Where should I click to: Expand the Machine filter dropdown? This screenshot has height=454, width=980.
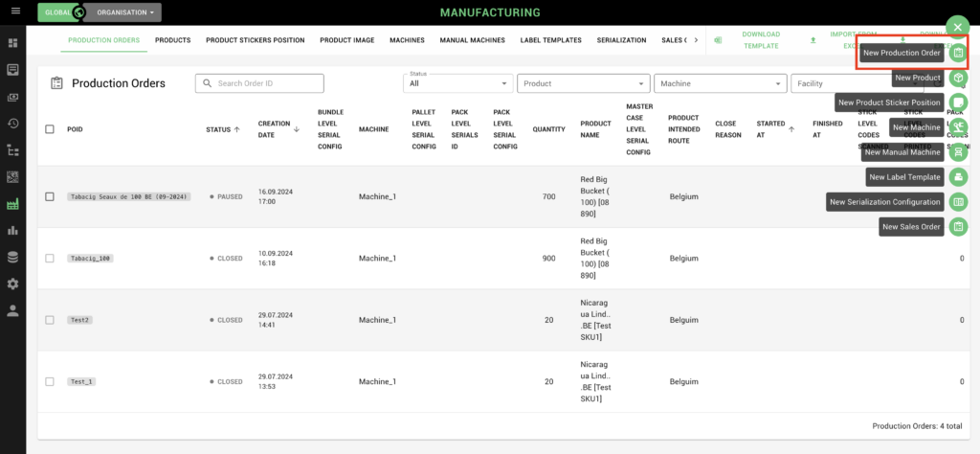[x=722, y=83]
